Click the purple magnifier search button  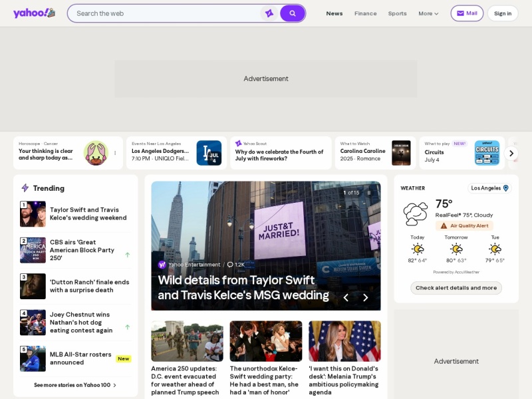point(292,13)
